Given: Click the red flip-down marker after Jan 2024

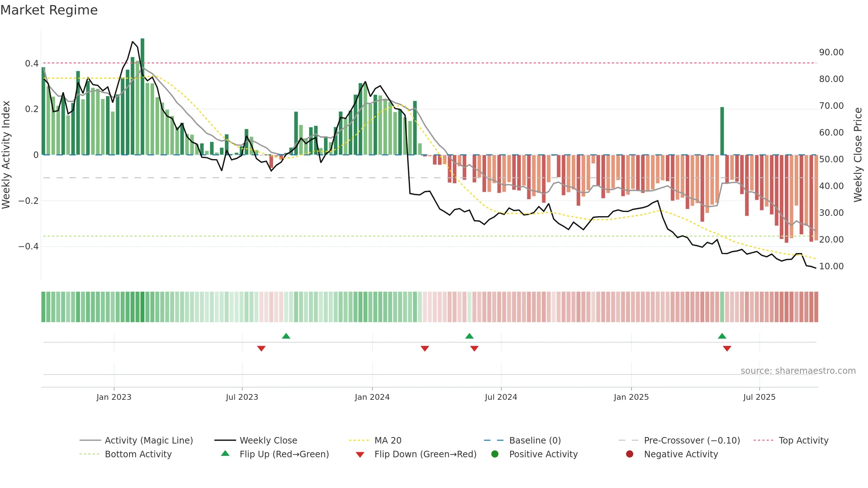Looking at the screenshot, I should point(425,348).
